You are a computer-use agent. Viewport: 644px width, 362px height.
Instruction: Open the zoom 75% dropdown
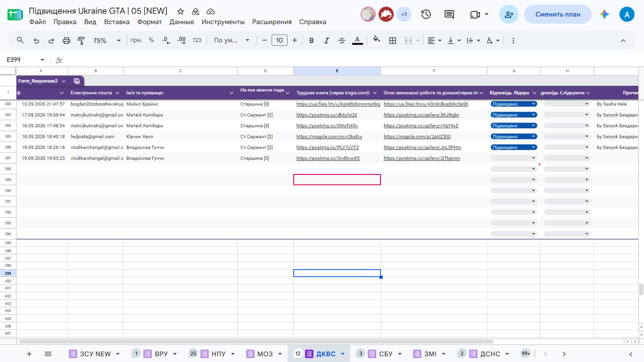(107, 40)
